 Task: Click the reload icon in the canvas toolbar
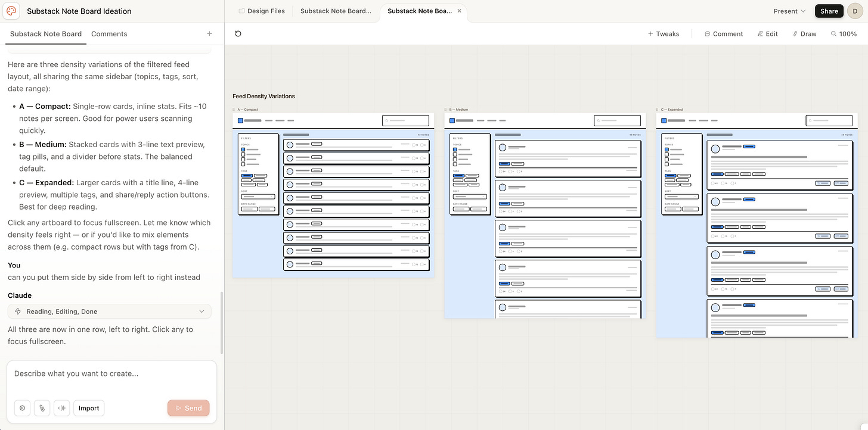[238, 34]
